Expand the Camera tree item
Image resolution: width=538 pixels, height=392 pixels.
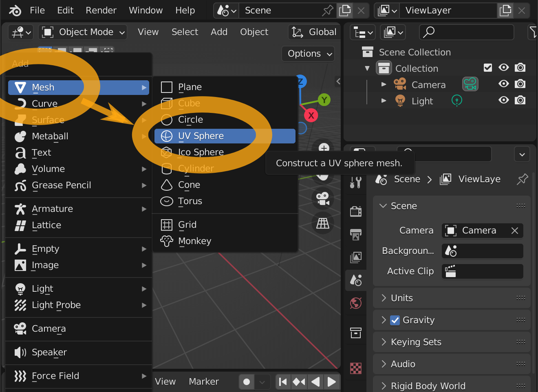tap(384, 84)
